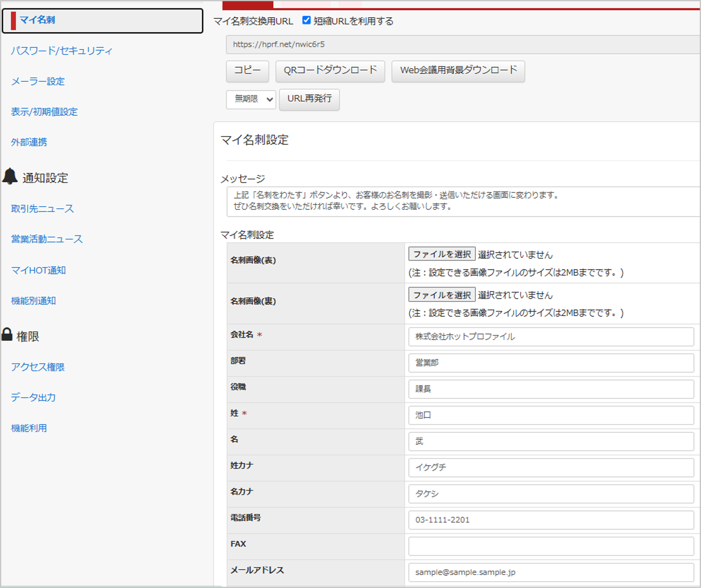This screenshot has height=588, width=701.
Task: Click the 名刺画像(裏) row label
Action: point(253,301)
